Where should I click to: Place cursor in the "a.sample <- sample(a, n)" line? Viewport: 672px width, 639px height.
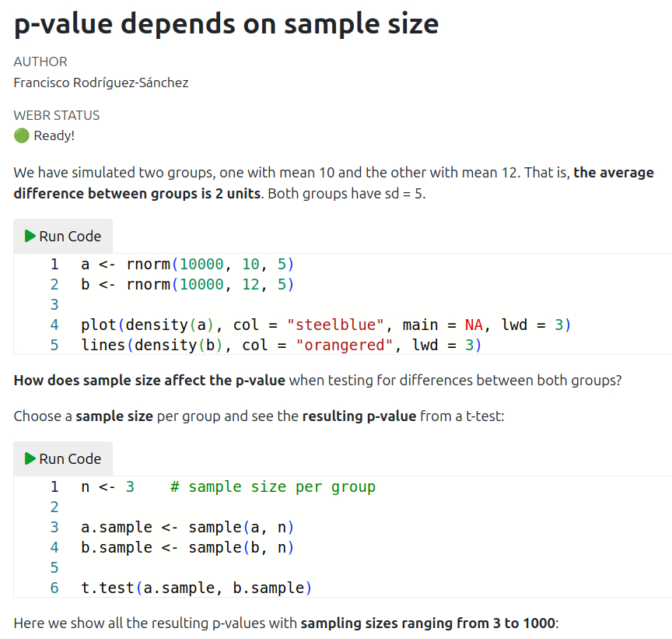tap(187, 528)
